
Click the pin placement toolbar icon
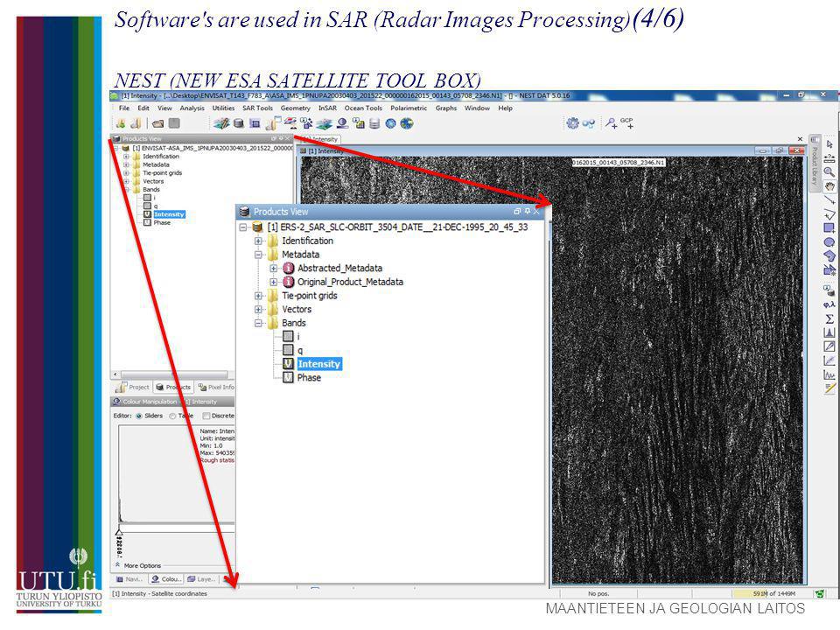coord(611,123)
